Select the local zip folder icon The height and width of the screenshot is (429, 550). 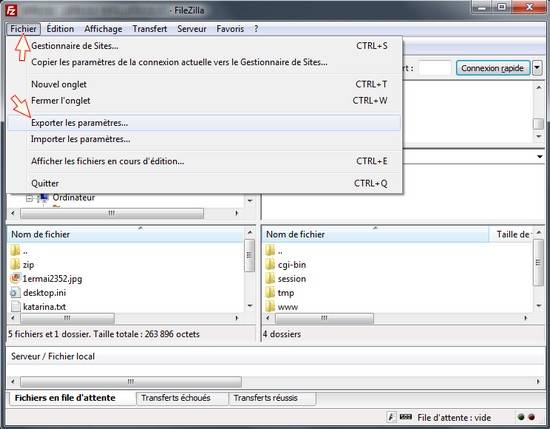coord(15,264)
